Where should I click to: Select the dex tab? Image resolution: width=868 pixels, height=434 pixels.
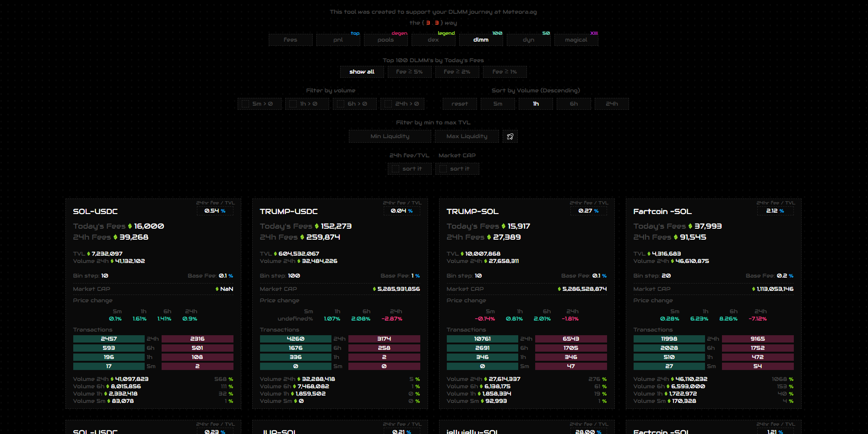tap(434, 40)
